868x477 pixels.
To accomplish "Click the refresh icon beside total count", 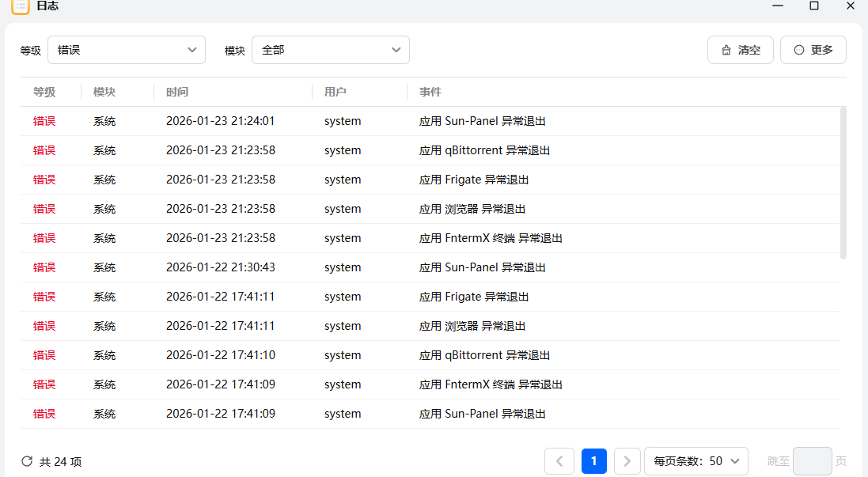I will pos(27,461).
